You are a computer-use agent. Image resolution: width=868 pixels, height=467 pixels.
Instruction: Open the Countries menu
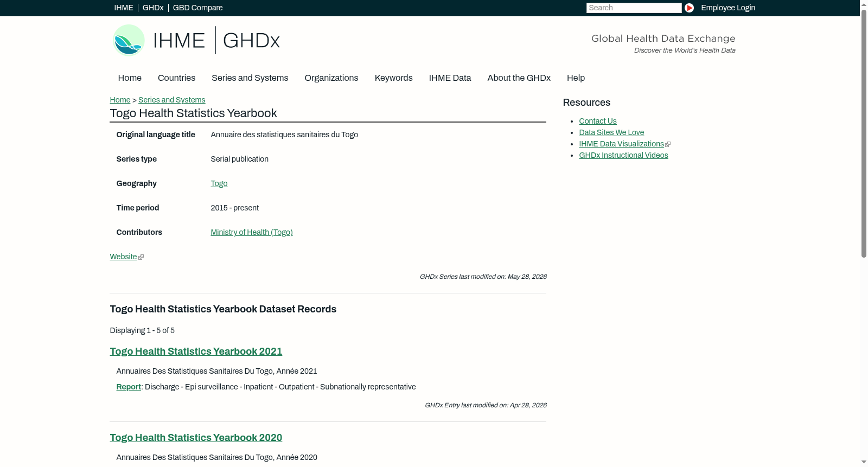(x=176, y=78)
